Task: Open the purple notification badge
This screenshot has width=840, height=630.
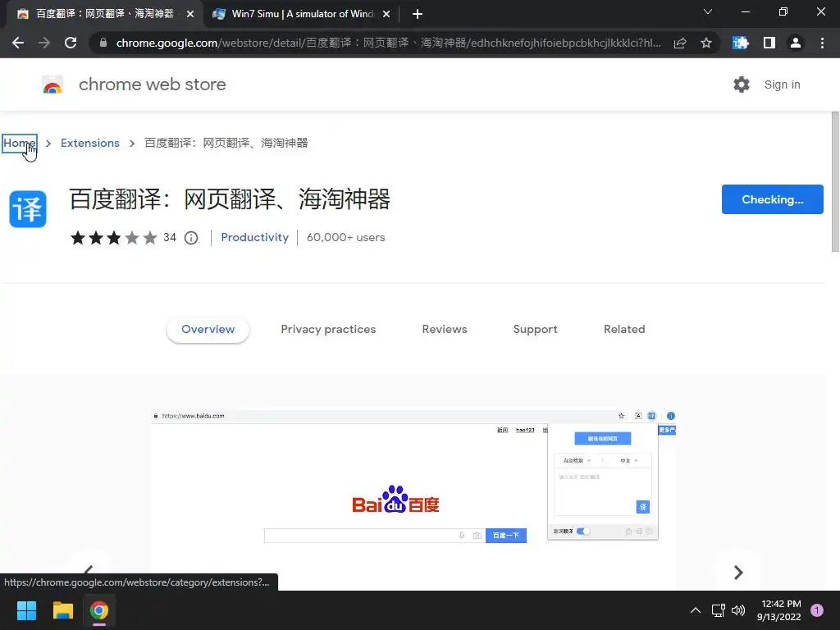Action: 817,610
